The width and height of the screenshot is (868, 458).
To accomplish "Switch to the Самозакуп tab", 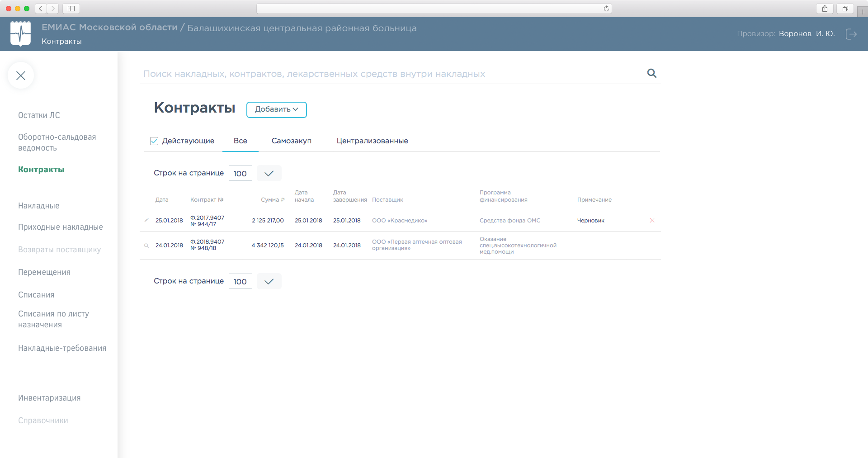I will [292, 141].
